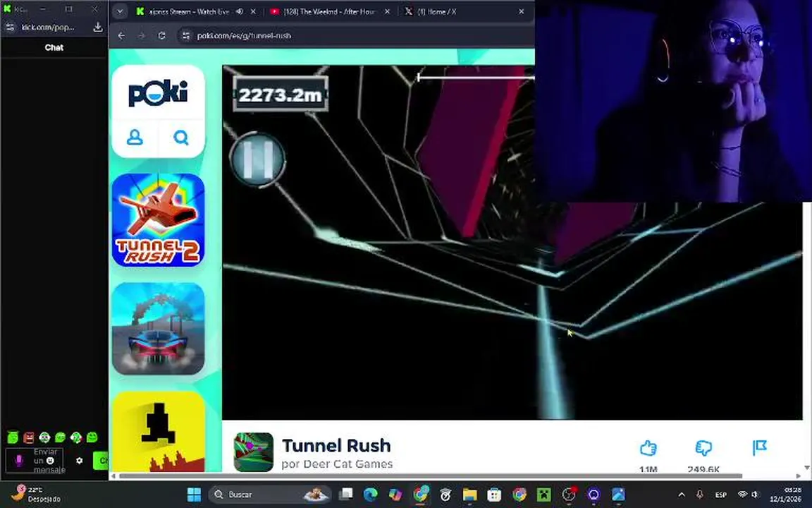Open Kick chat settings gear
The height and width of the screenshot is (508, 812).
pos(79,460)
